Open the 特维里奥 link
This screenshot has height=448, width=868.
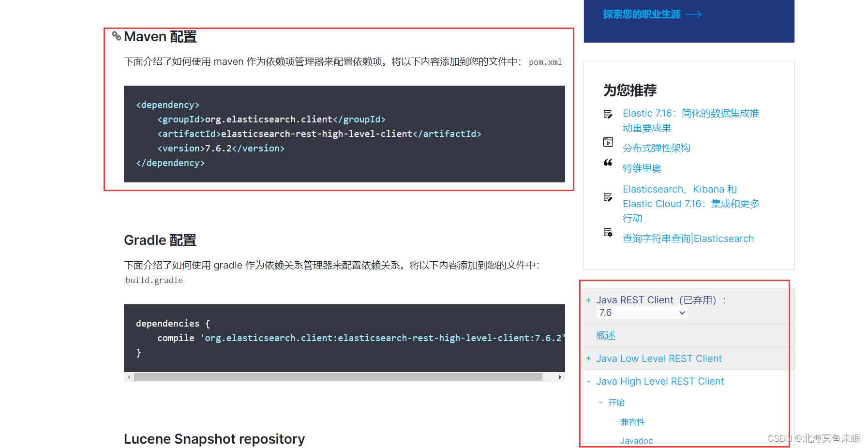click(642, 168)
